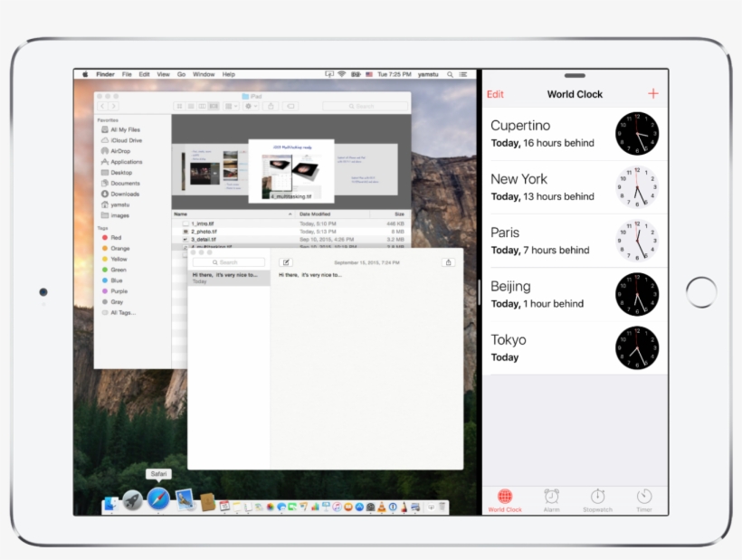Select the "Hi there, it's very nice to..." note
Screen dimensions: 742x560
click(229, 278)
